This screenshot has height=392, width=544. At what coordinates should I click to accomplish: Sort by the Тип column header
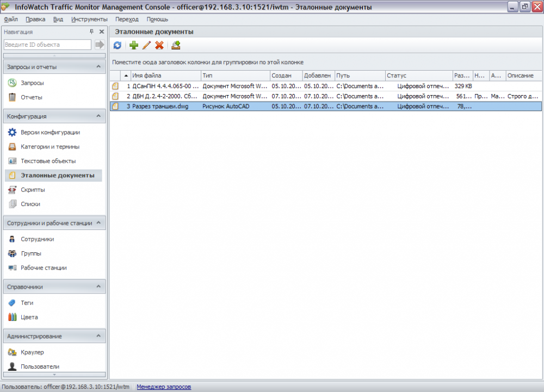click(x=235, y=76)
